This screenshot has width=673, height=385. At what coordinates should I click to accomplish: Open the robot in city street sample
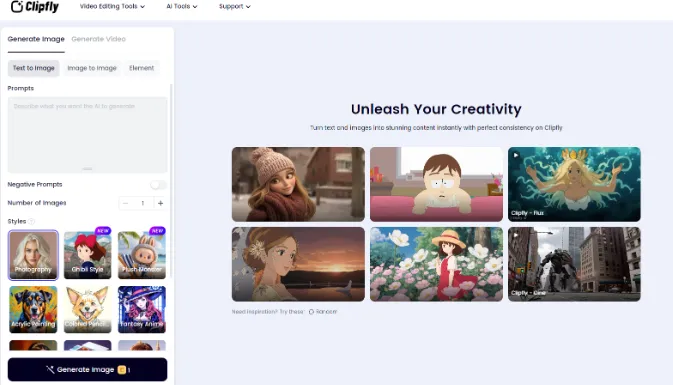(x=574, y=264)
